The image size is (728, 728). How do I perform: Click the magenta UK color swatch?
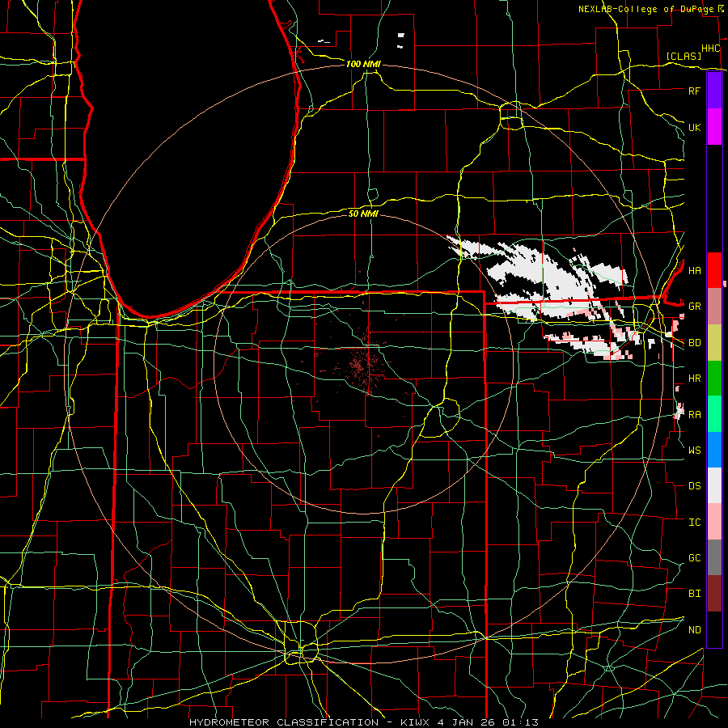714,127
